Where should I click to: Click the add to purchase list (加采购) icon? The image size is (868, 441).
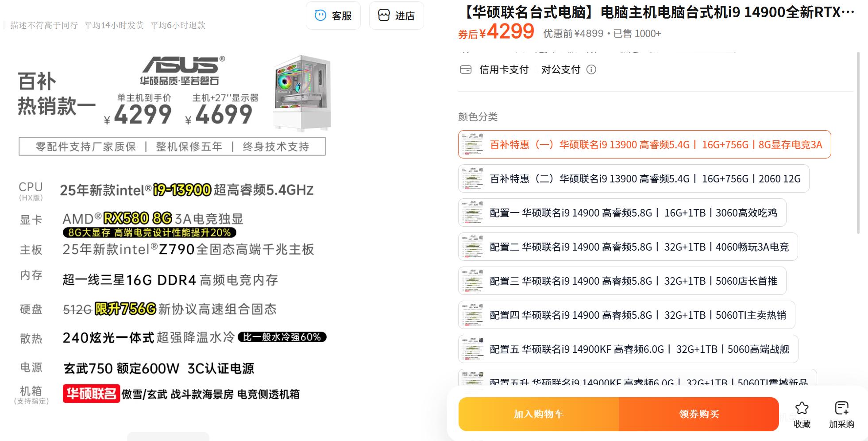click(x=841, y=408)
